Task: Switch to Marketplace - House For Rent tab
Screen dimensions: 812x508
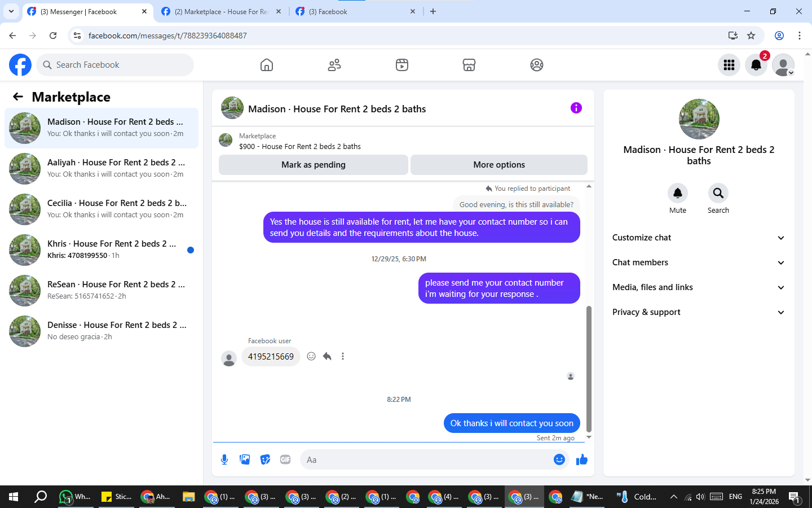Action: pos(222,11)
